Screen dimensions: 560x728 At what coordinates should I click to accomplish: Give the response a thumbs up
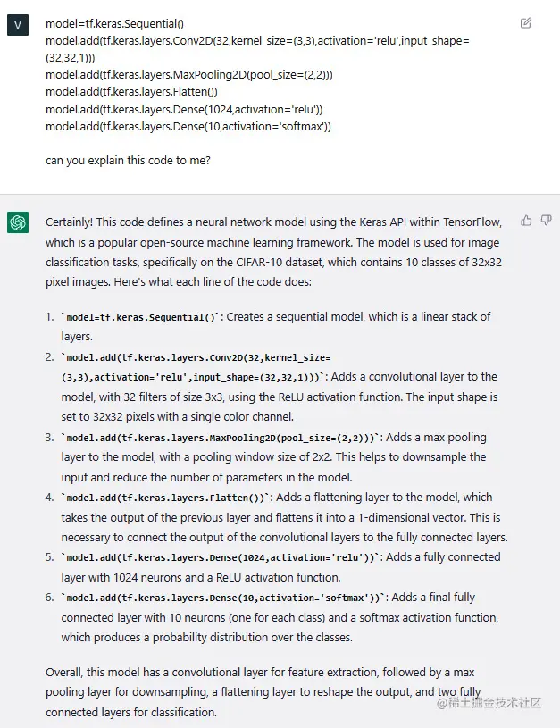(x=526, y=221)
